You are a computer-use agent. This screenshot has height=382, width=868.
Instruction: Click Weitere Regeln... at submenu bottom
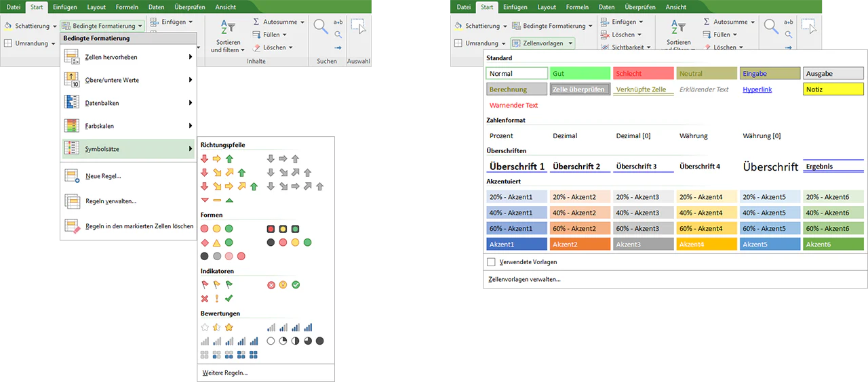[225, 373]
